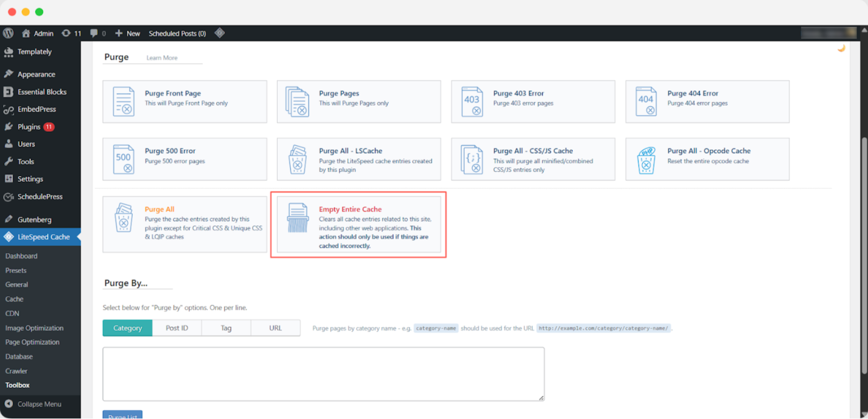Open Image Optimization submenu item
868x419 pixels.
(34, 328)
